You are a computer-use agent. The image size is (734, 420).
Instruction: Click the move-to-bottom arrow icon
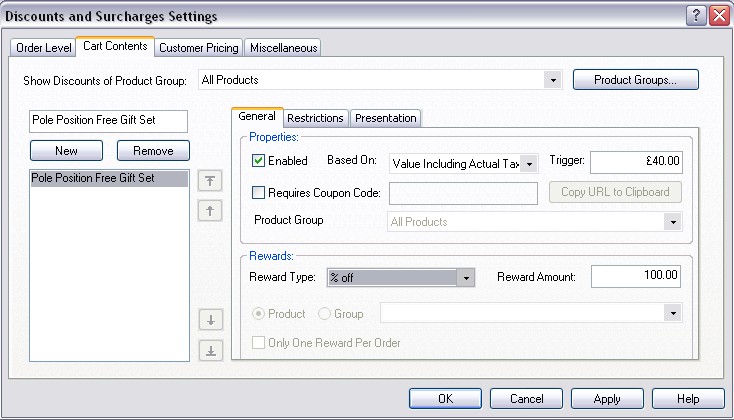point(211,350)
